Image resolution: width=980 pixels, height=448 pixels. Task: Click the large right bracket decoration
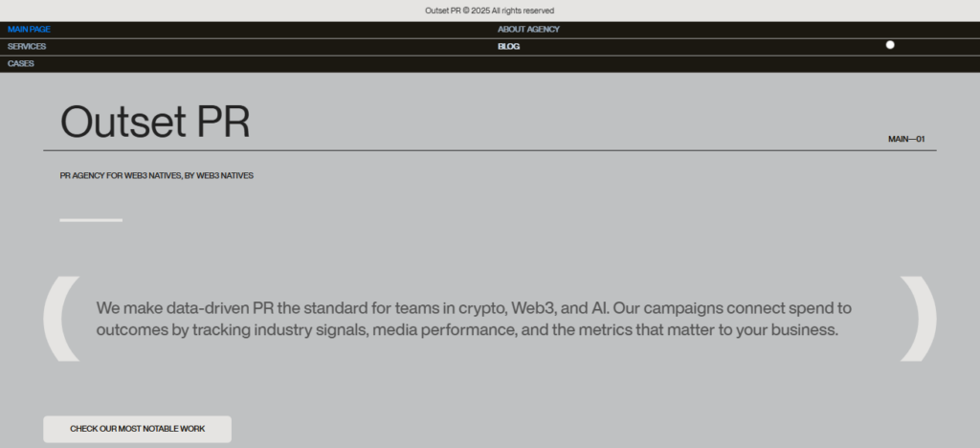pos(918,319)
